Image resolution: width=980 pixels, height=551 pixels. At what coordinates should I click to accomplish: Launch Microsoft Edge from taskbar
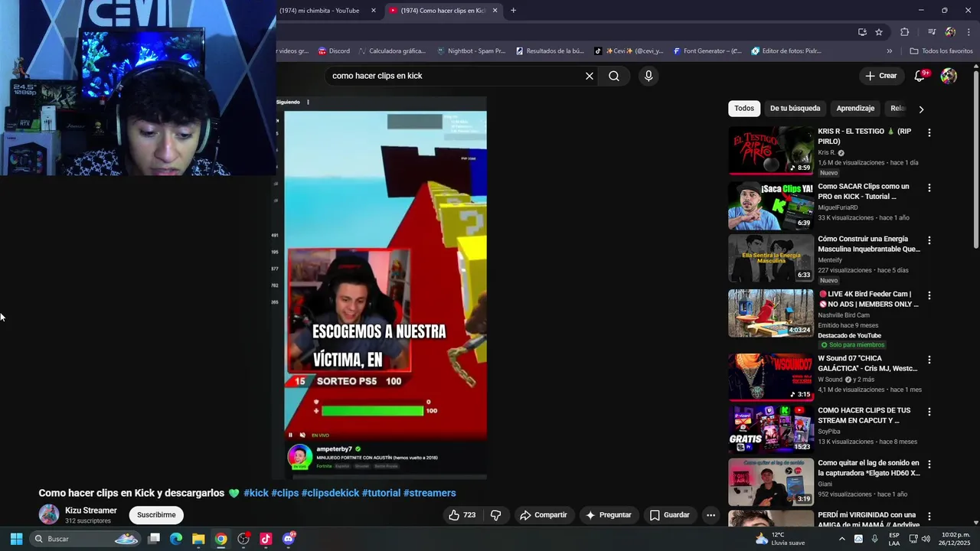tap(176, 539)
